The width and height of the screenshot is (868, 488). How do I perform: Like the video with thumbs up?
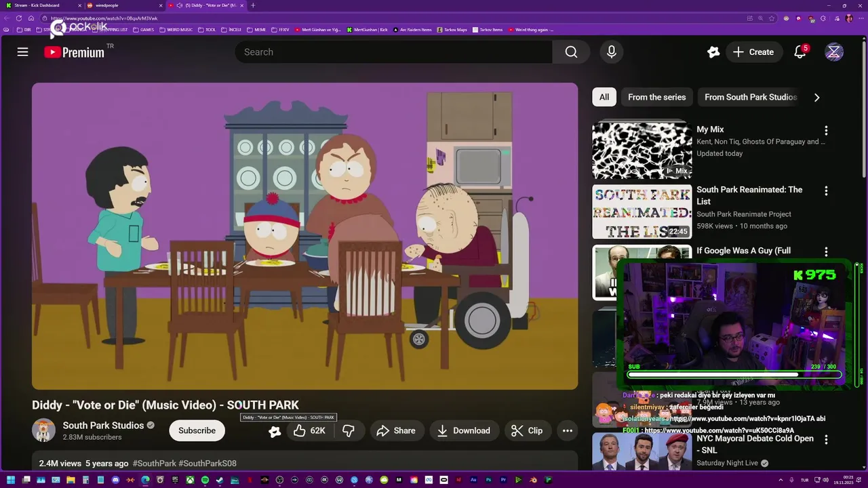[x=310, y=430]
